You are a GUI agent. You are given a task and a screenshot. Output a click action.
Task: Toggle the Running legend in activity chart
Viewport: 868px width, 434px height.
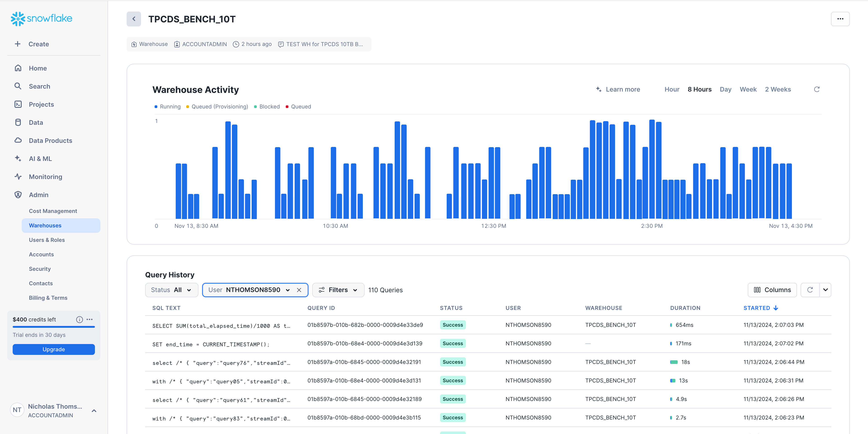click(167, 106)
